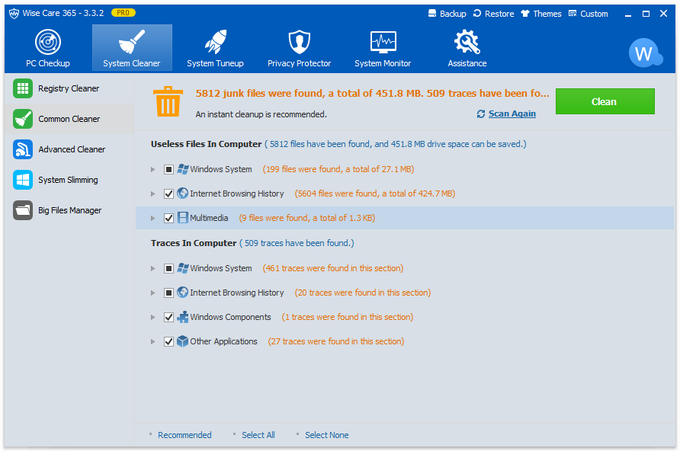Open Big Files Manager from sidebar
Viewport: 680px width, 451px height.
(x=69, y=210)
